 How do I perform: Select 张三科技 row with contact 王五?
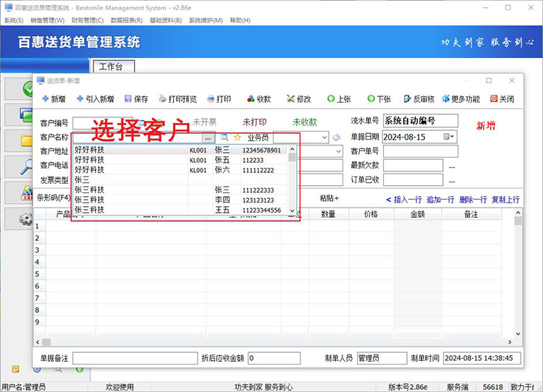pos(180,210)
